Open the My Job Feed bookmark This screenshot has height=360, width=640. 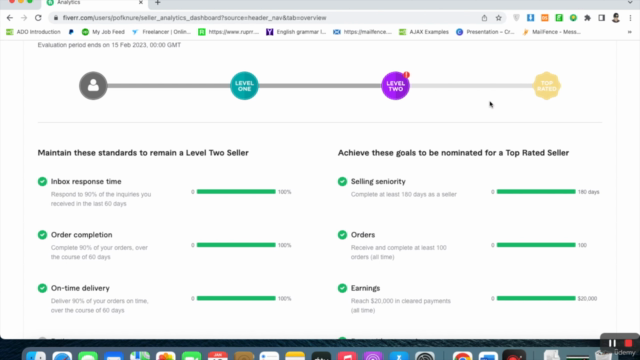103,32
